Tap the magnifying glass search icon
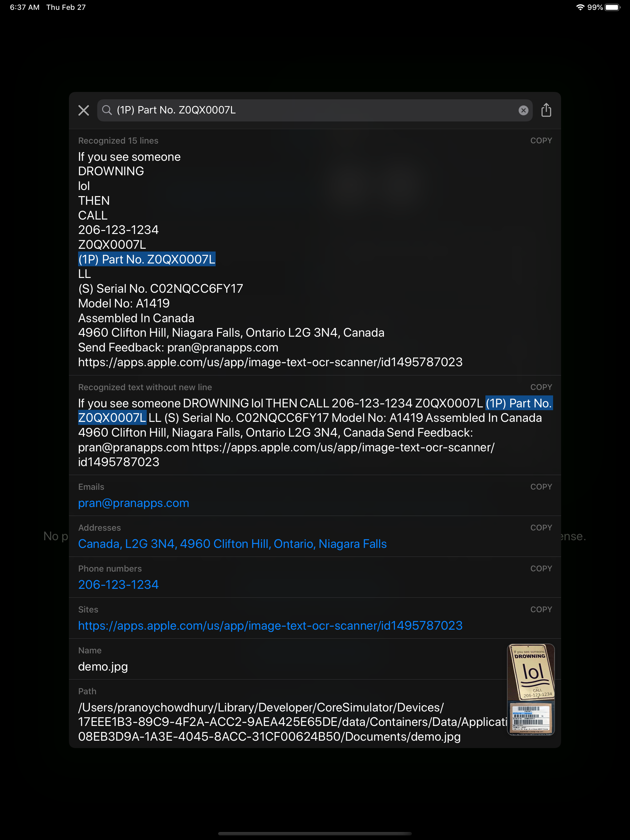 (x=107, y=110)
